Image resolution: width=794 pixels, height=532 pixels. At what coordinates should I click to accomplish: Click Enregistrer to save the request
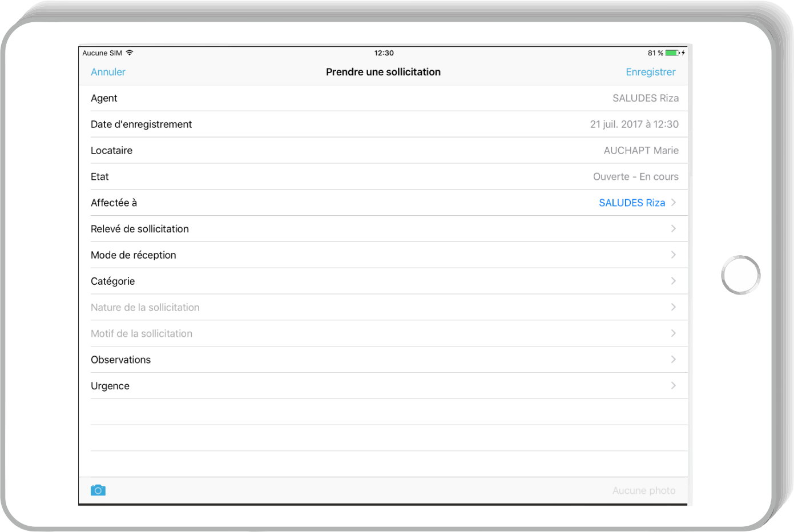coord(650,72)
